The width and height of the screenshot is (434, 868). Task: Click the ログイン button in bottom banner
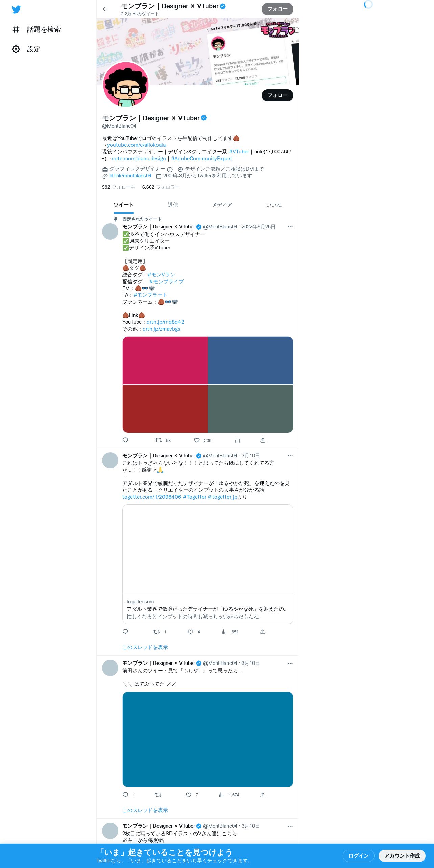point(358,855)
